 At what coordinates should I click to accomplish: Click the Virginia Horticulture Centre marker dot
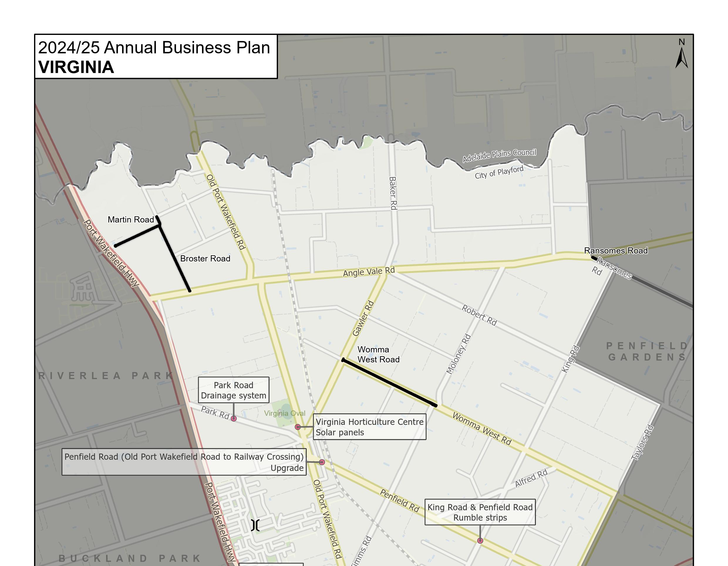point(298,427)
